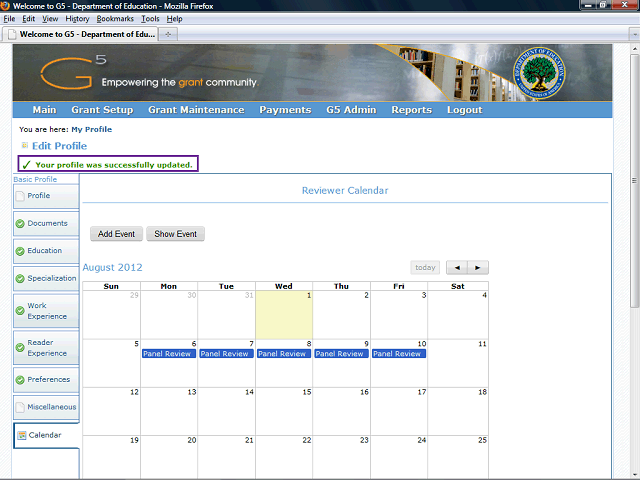
Task: Open Grant Maintenance in navigation bar
Action: (x=196, y=110)
